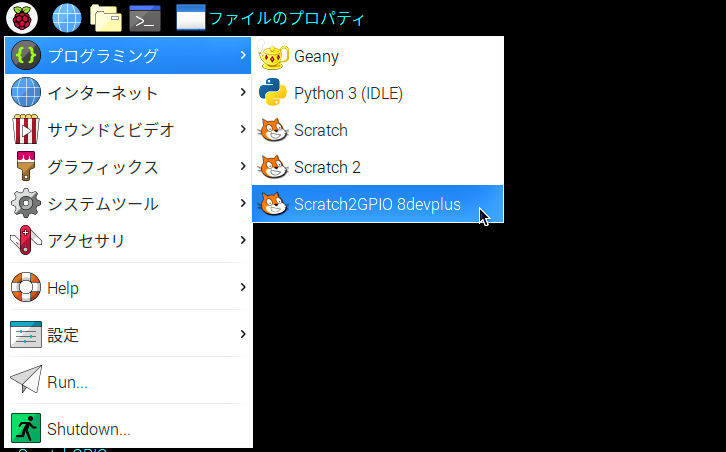The image size is (726, 452).
Task: Expand the Help submenu arrow
Action: (243, 287)
